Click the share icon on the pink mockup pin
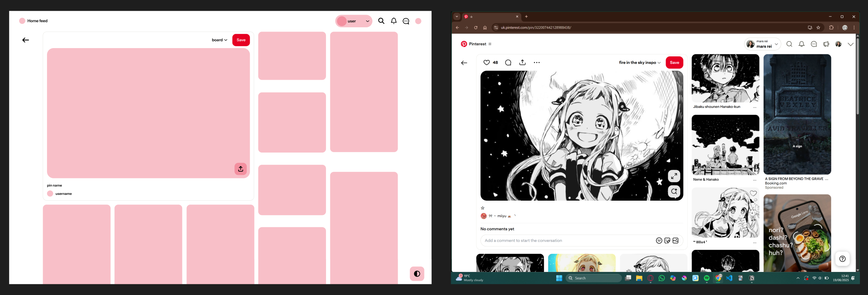 [x=241, y=169]
